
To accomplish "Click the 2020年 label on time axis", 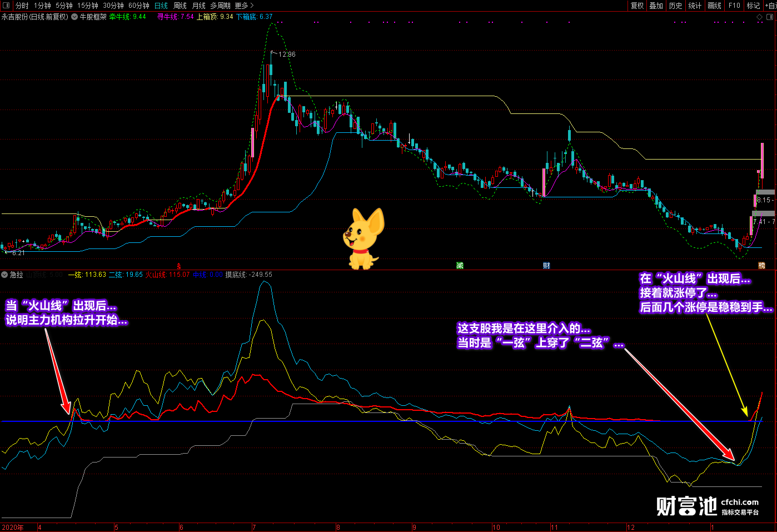I will click(12, 528).
